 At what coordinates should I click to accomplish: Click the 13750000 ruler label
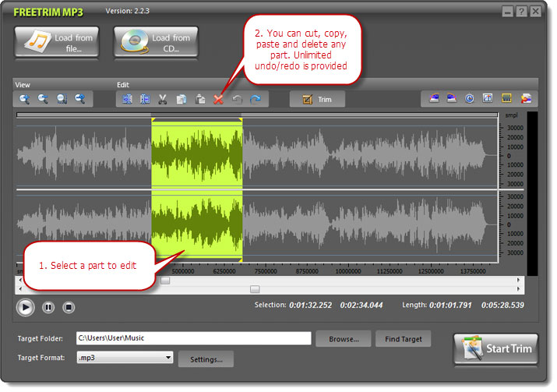(473, 271)
